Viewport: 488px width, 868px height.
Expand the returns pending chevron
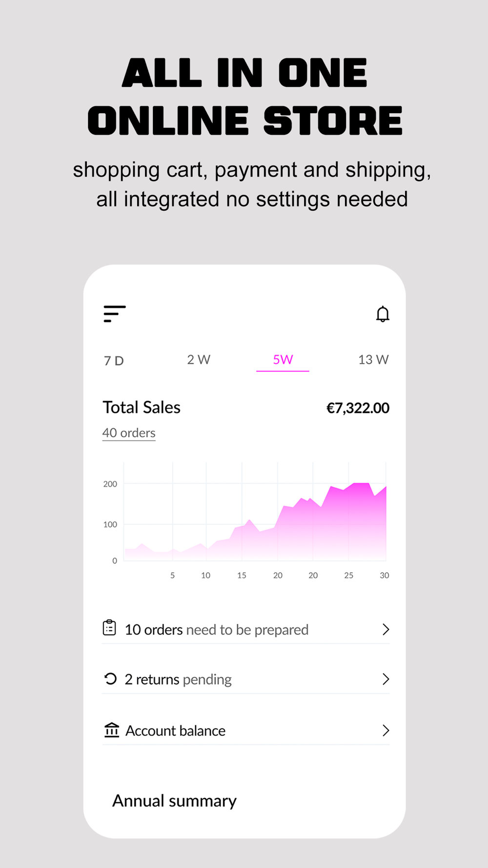click(386, 679)
